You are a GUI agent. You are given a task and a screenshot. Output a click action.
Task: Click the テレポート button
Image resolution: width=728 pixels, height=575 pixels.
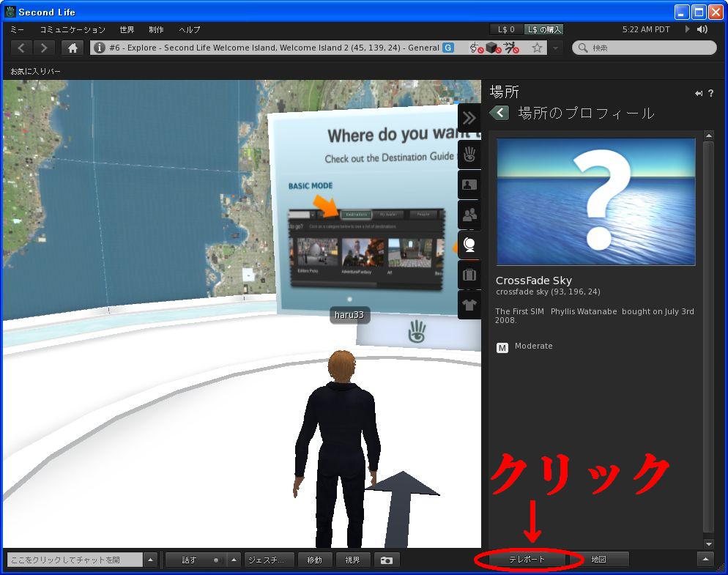point(527,560)
